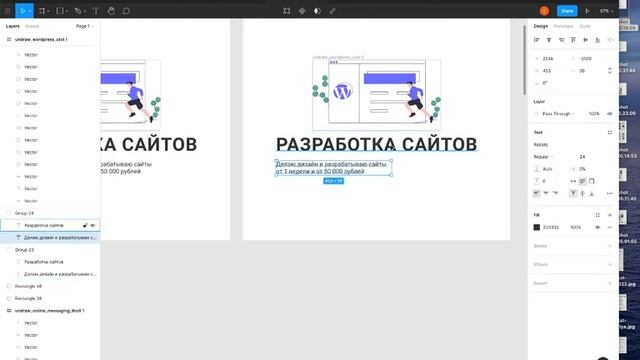Image resolution: width=640 pixels, height=360 pixels.
Task: Align selection to the left
Action: point(537,40)
